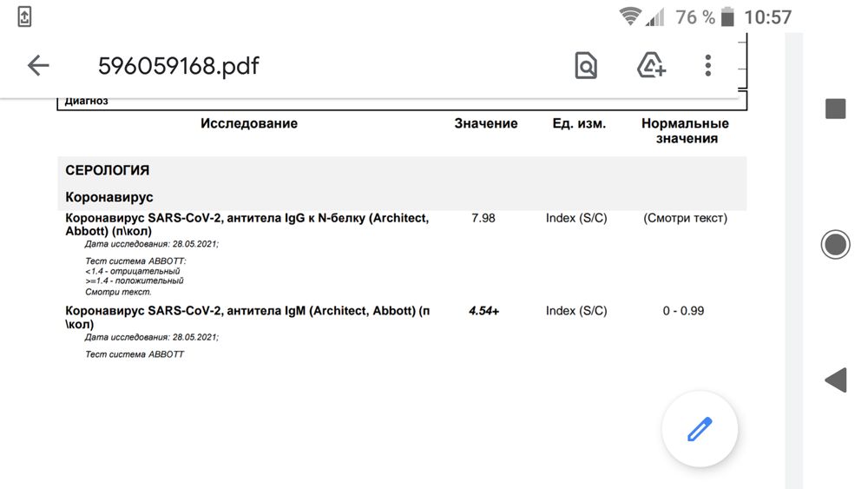Tap the back arrow in the toolbar
868x489 pixels.
coord(38,65)
